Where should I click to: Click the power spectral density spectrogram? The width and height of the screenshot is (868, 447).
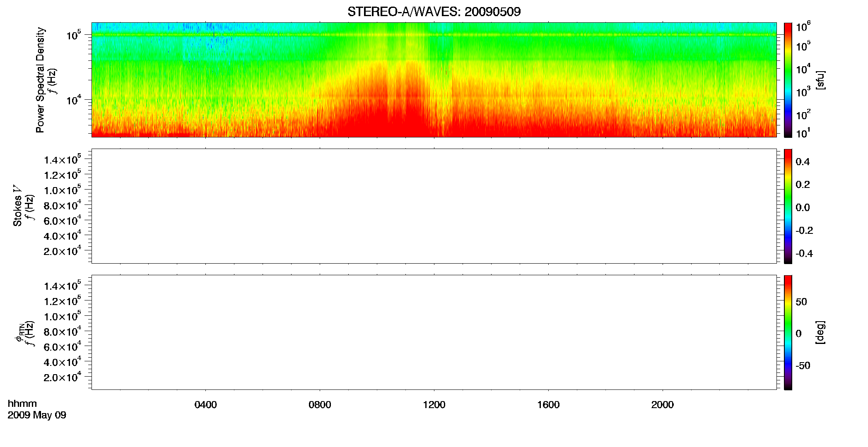pyautogui.click(x=434, y=79)
